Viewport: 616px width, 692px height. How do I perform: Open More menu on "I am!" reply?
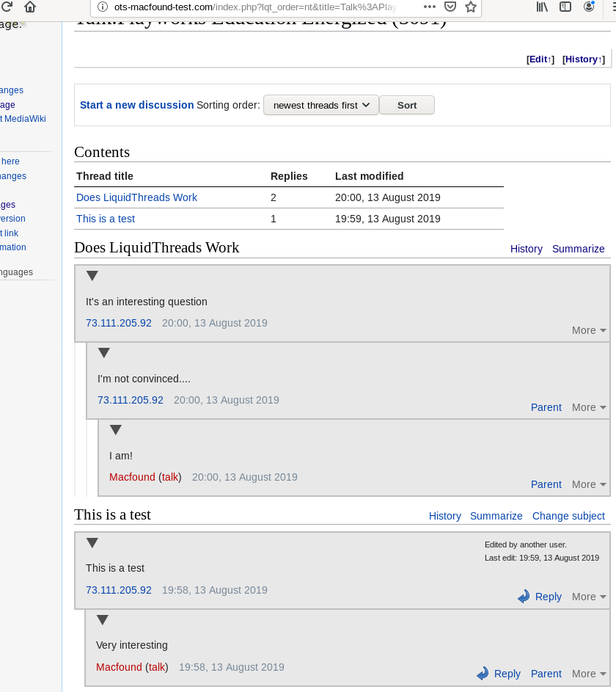589,484
